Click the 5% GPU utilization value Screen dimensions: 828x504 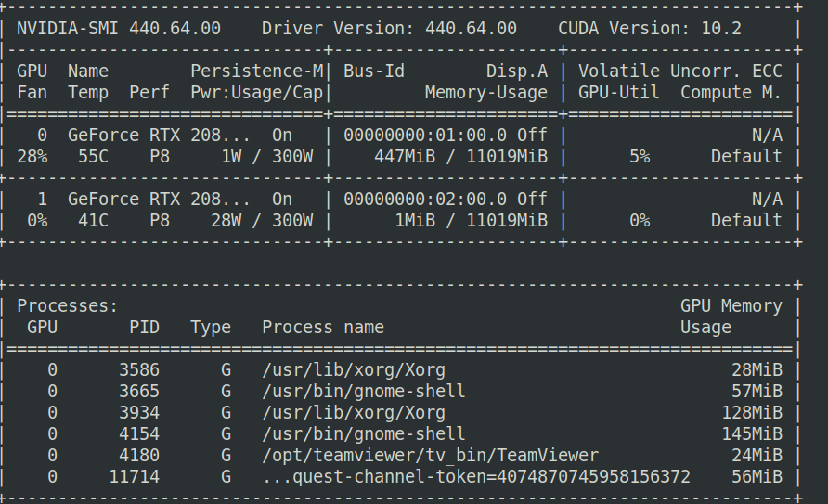coord(640,157)
